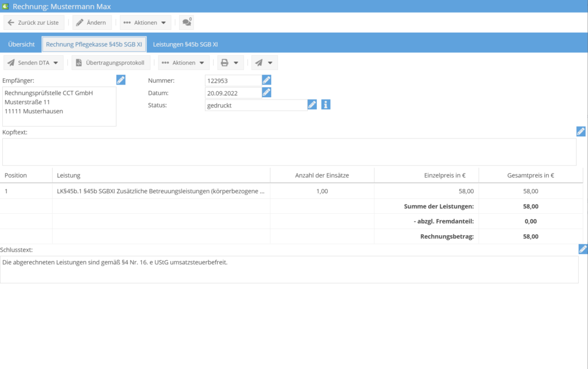Open the comments speech-bubble icon
Viewport: 588px width, 369px height.
186,22
